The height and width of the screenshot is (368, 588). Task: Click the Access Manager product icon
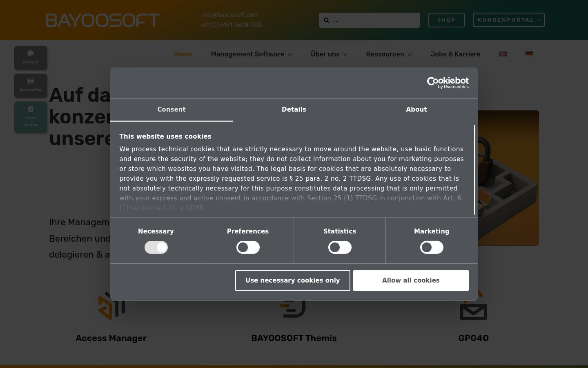(x=111, y=306)
